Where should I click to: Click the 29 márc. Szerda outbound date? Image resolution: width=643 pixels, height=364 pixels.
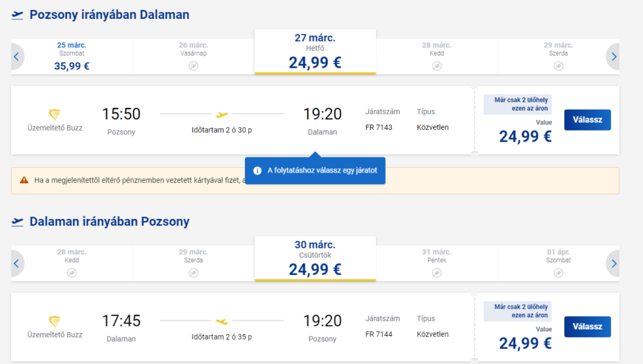(558, 56)
